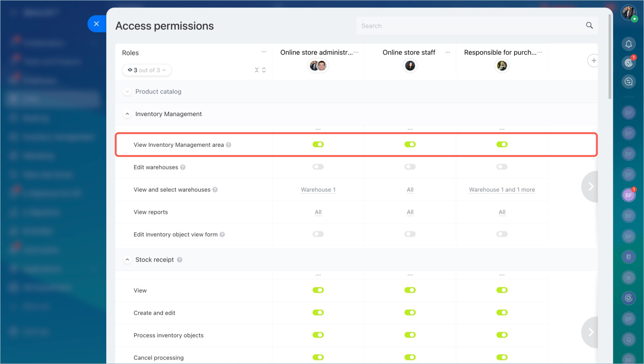Close the Access permissions panel
644x364 pixels.
[x=97, y=24]
